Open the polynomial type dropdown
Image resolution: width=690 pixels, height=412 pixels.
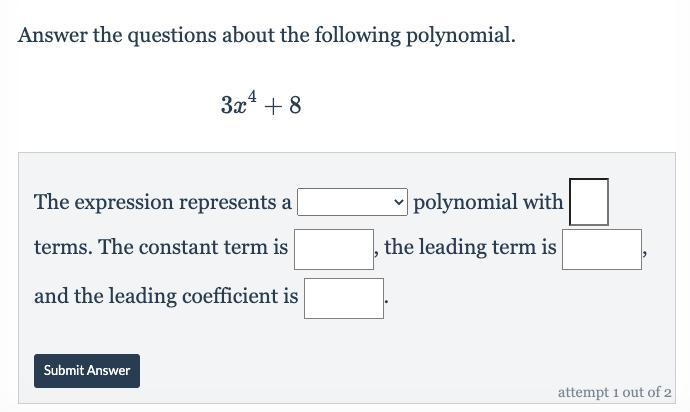(x=352, y=202)
